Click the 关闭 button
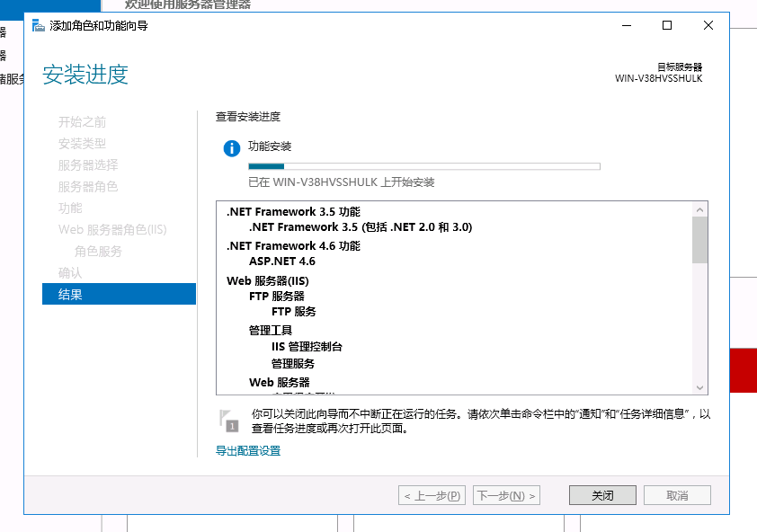757x532 pixels. coord(602,495)
